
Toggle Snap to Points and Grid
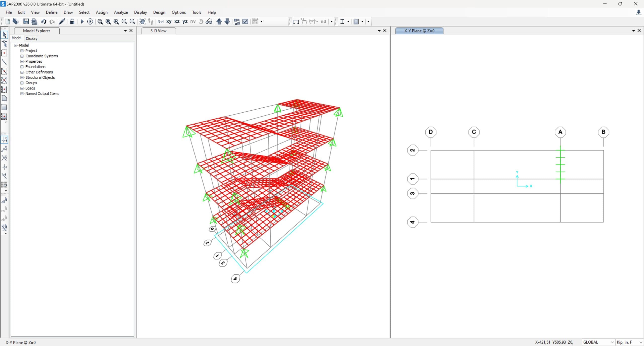[x=4, y=140]
